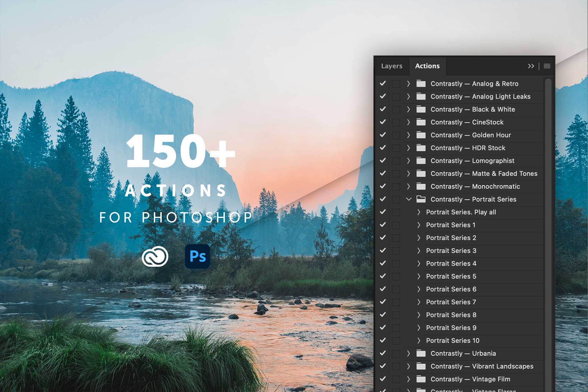This screenshot has height=392, width=588.
Task: Select the Portrait Series. Play all action
Action: (461, 212)
